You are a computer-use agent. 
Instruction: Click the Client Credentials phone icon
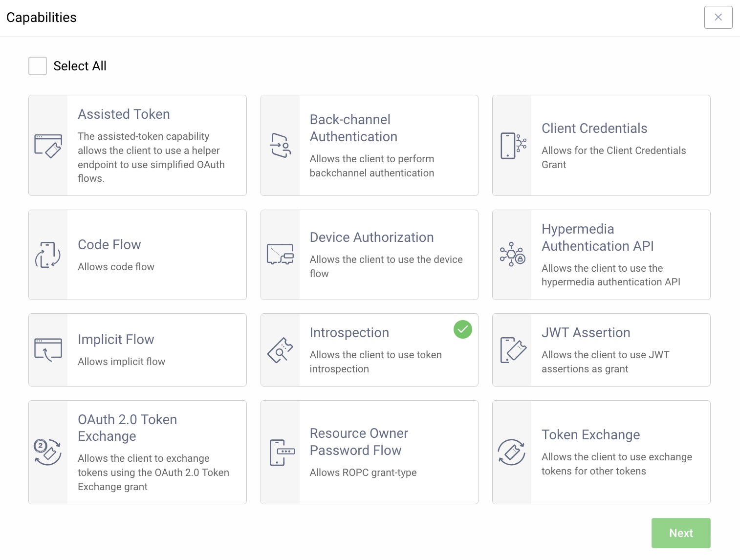point(512,145)
